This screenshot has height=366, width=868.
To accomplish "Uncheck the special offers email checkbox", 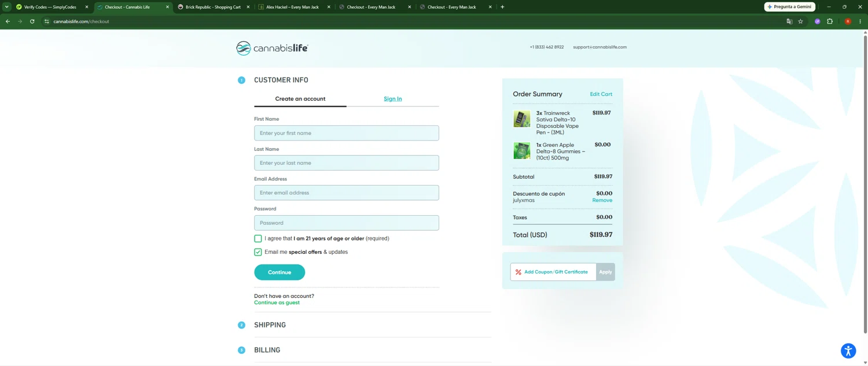I will [x=258, y=252].
